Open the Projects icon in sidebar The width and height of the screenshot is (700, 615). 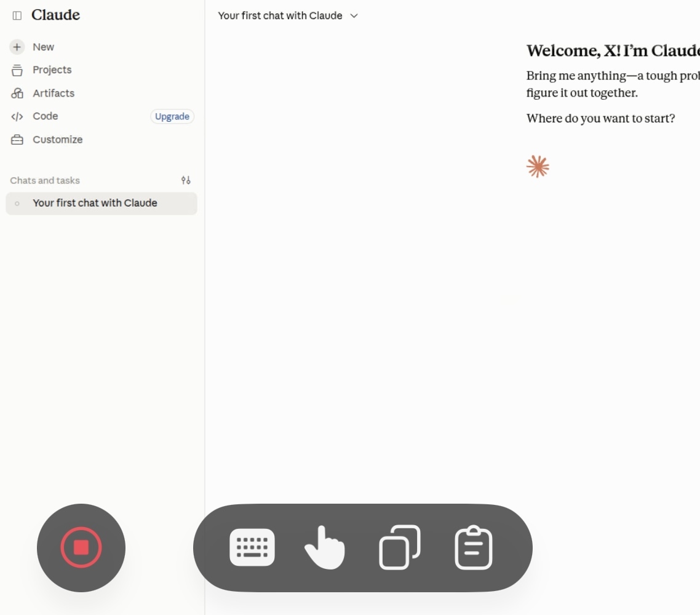coord(17,70)
